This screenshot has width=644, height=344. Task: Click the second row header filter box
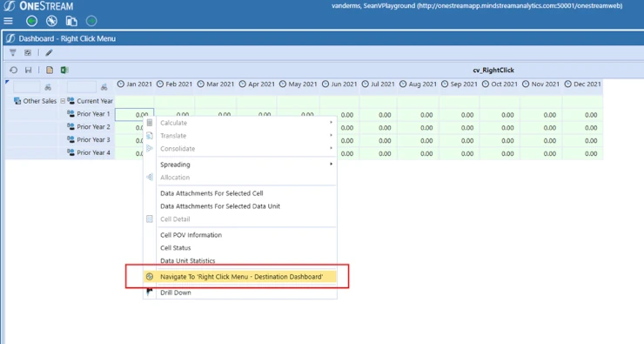click(x=81, y=87)
